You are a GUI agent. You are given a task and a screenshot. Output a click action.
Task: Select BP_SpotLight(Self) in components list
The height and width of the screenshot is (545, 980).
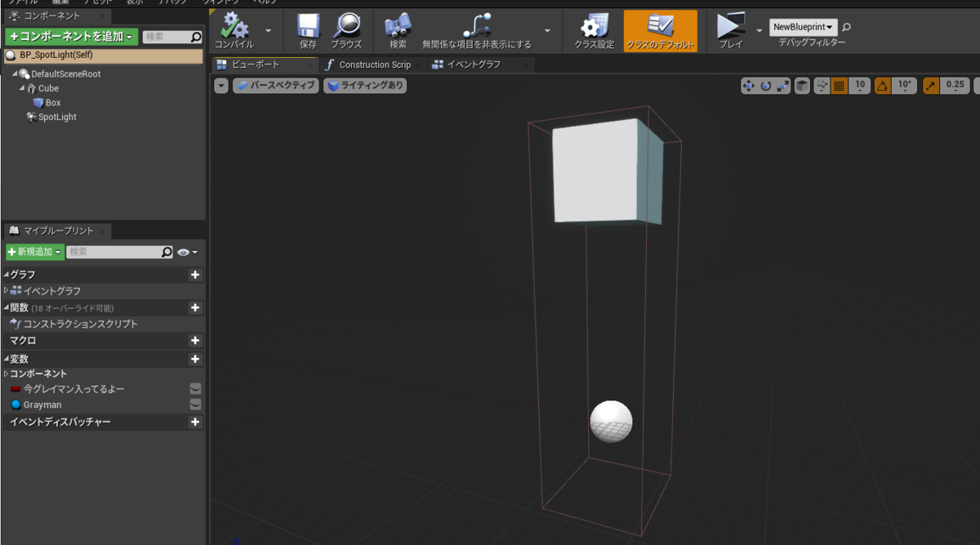click(103, 56)
